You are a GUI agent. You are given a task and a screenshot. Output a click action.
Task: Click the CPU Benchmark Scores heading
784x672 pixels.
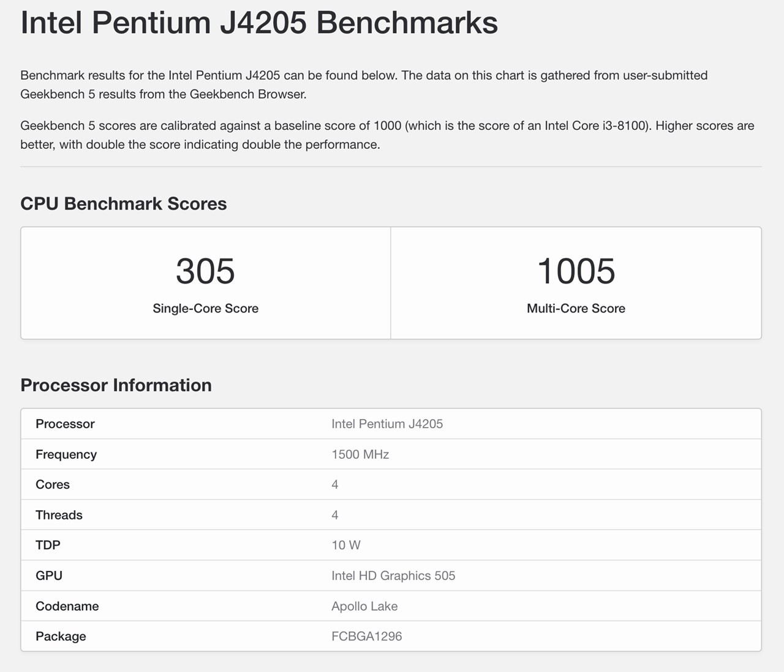click(123, 203)
